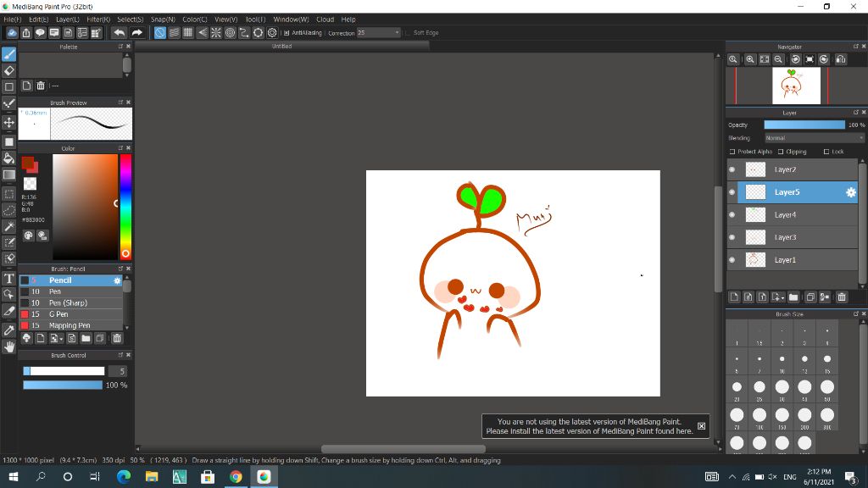Enable the crisscross grid snap
Image resolution: width=868 pixels, height=488 pixels.
188,33
